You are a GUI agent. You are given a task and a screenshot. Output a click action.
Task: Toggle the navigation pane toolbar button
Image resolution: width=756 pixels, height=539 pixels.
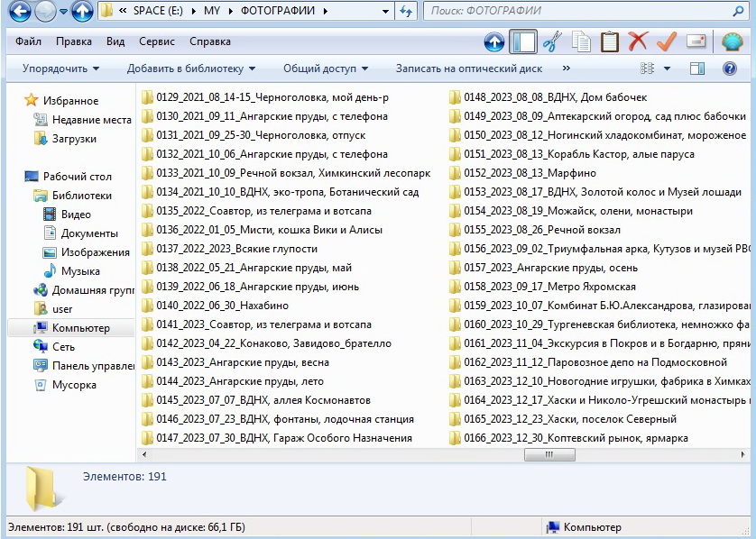[523, 41]
